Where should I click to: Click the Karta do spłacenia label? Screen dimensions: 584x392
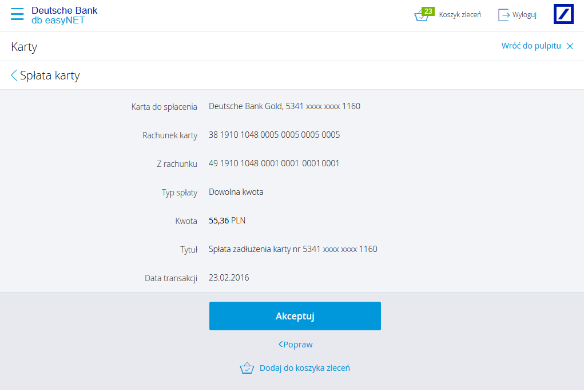coord(164,107)
